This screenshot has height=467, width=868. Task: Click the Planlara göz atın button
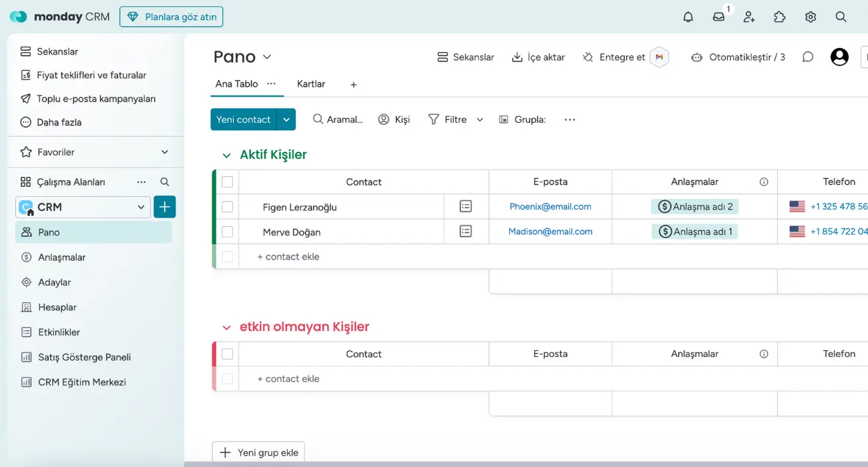[172, 17]
